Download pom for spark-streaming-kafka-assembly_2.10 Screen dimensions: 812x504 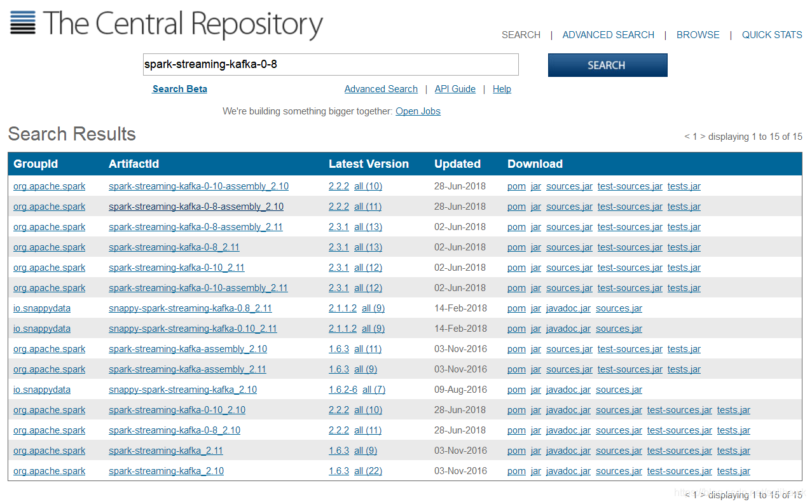point(516,349)
